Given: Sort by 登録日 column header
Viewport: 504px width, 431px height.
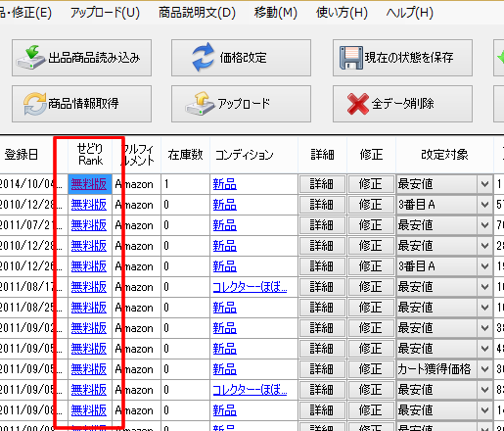Looking at the screenshot, I should [x=21, y=155].
